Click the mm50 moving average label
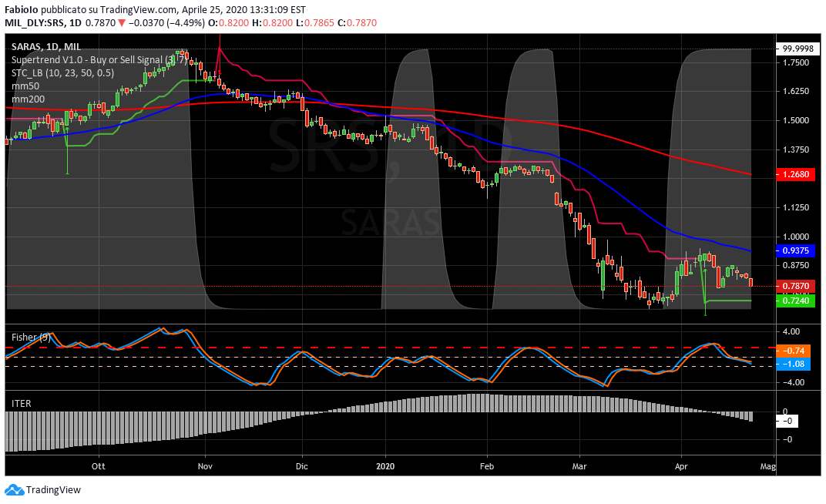This screenshot has height=504, width=826. coord(25,86)
